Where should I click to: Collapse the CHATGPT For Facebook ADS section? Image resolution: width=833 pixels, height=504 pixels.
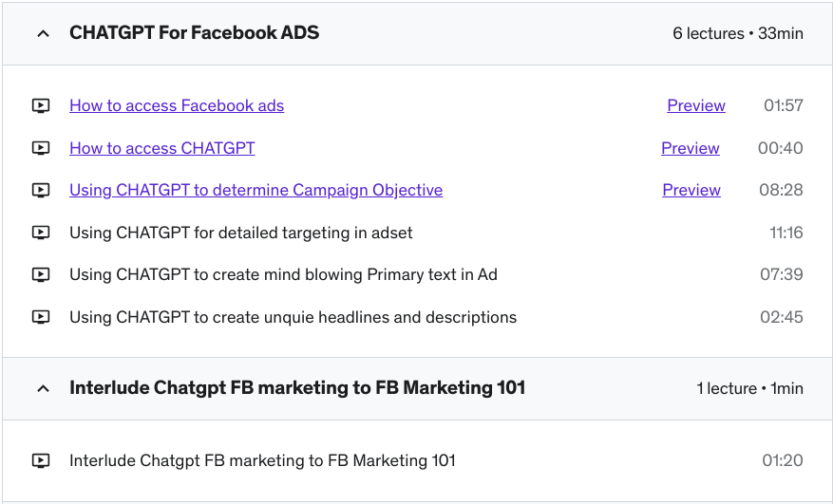pos(42,33)
